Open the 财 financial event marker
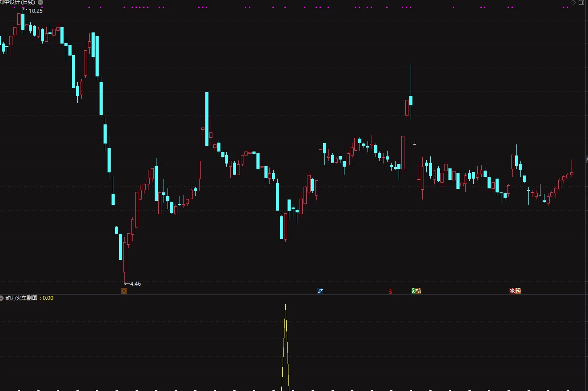The width and height of the screenshot is (588, 391). pyautogui.click(x=320, y=291)
